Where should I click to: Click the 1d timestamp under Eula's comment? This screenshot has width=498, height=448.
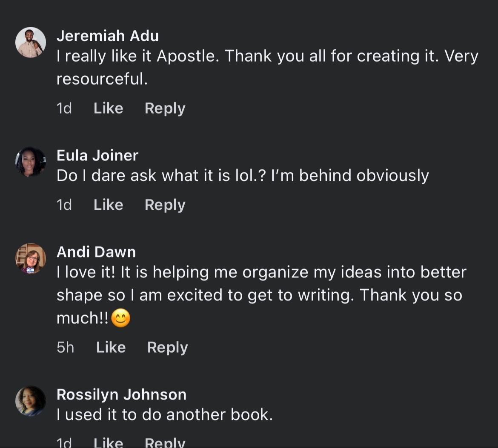pos(64,205)
